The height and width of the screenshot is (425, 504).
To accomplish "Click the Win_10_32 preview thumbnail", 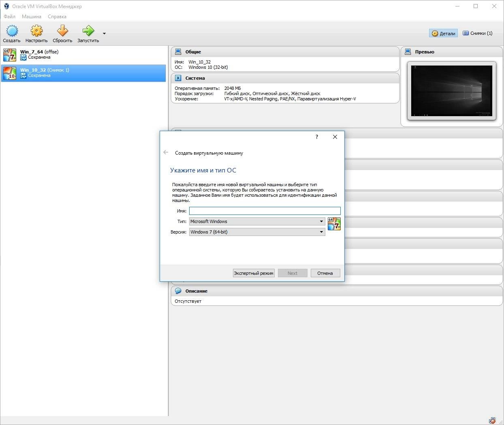I will coord(452,91).
